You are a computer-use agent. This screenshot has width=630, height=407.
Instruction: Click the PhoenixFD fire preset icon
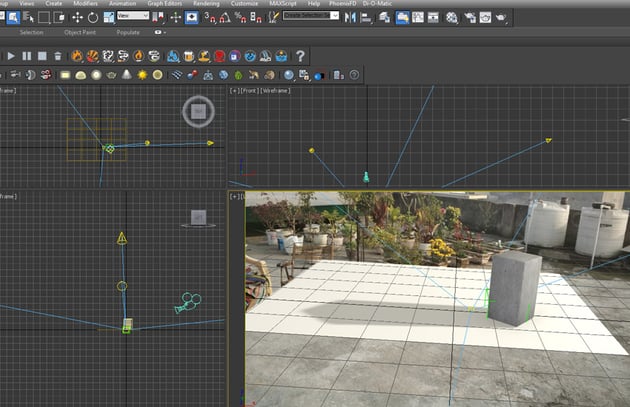pyautogui.click(x=77, y=56)
